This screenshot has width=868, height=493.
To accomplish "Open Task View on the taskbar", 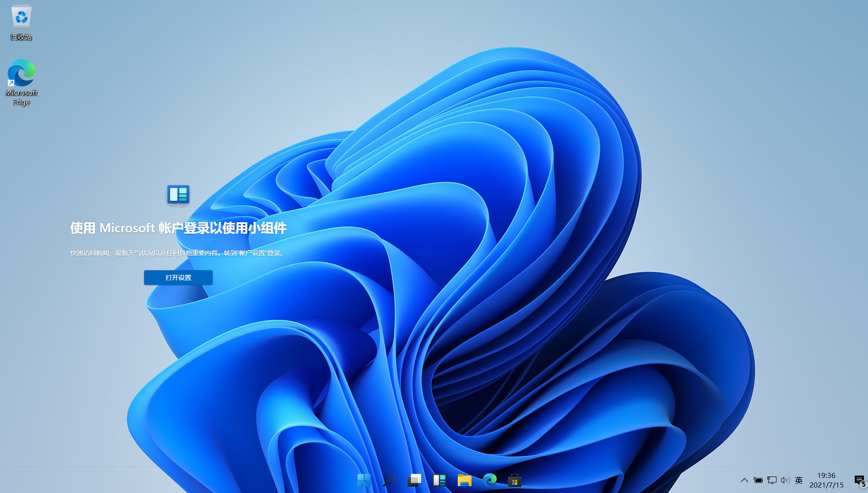I will click(414, 481).
